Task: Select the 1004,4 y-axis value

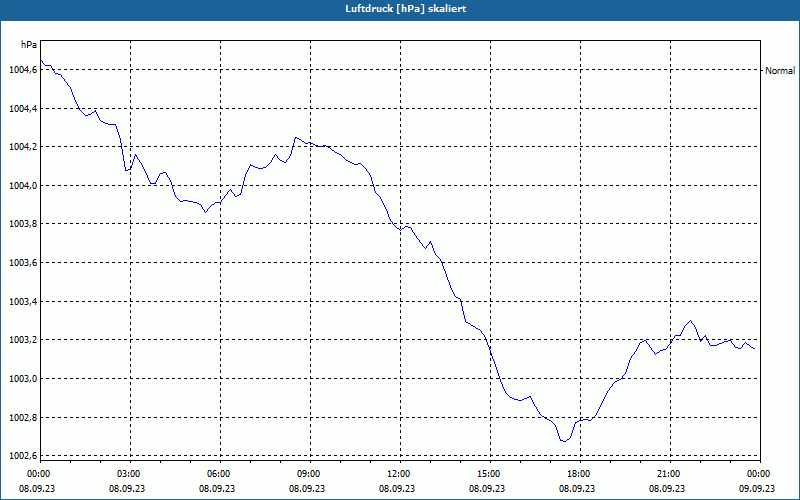Action: coord(23,109)
